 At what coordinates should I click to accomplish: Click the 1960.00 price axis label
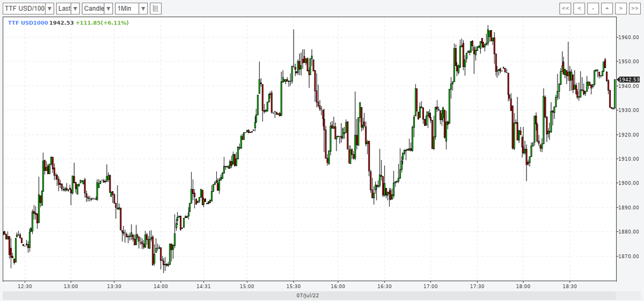(x=630, y=37)
